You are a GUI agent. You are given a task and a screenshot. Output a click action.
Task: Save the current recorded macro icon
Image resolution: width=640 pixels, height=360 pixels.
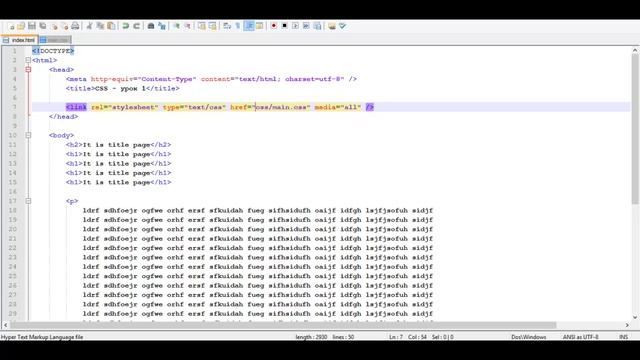click(x=317, y=26)
